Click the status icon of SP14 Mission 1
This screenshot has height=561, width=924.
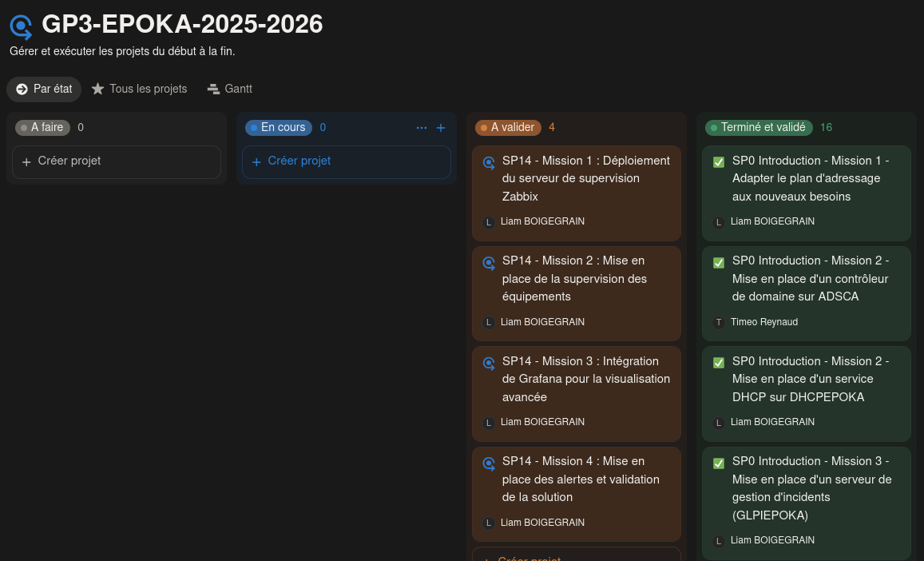[x=489, y=162]
